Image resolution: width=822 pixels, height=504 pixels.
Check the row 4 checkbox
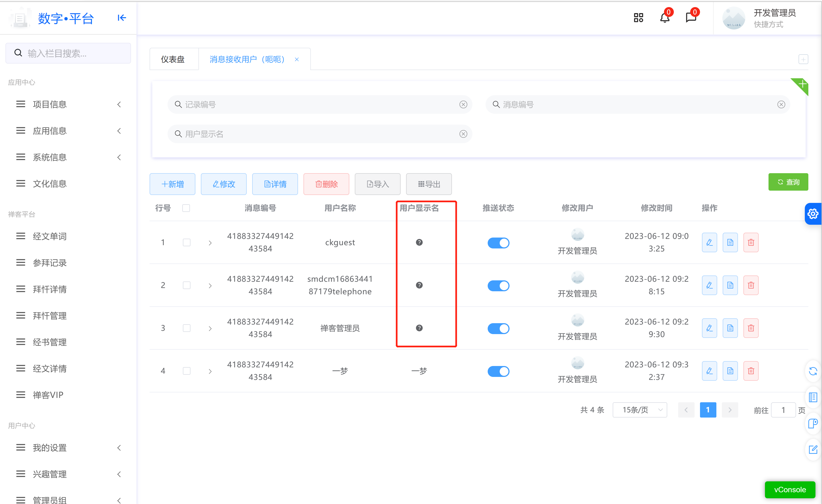pyautogui.click(x=186, y=371)
